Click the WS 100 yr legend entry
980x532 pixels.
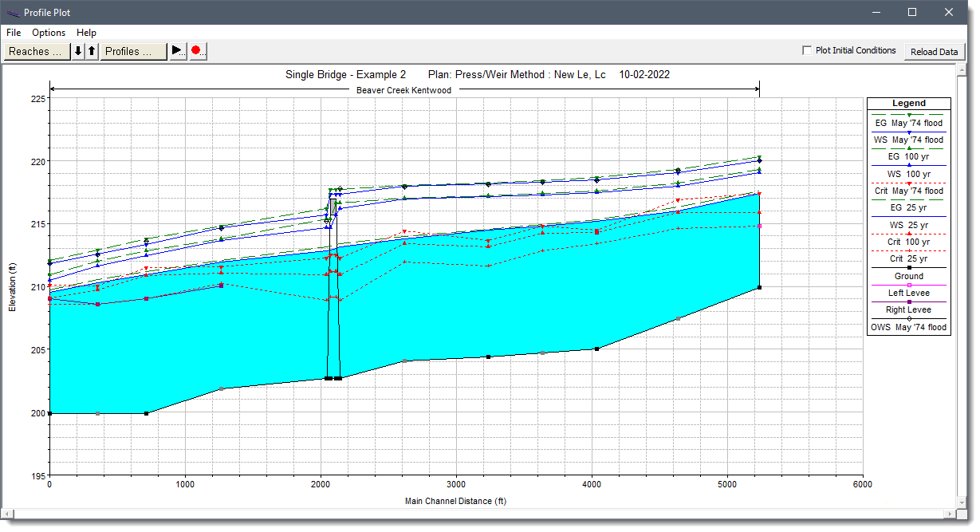coord(908,173)
